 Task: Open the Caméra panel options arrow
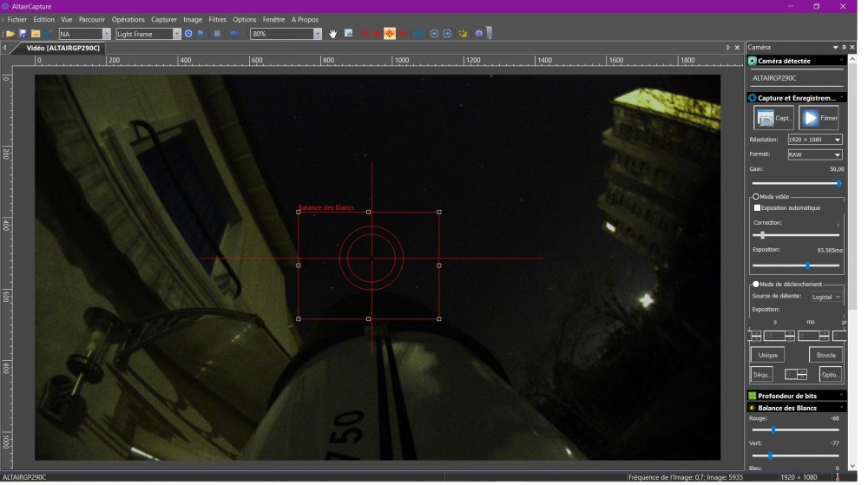(x=835, y=48)
